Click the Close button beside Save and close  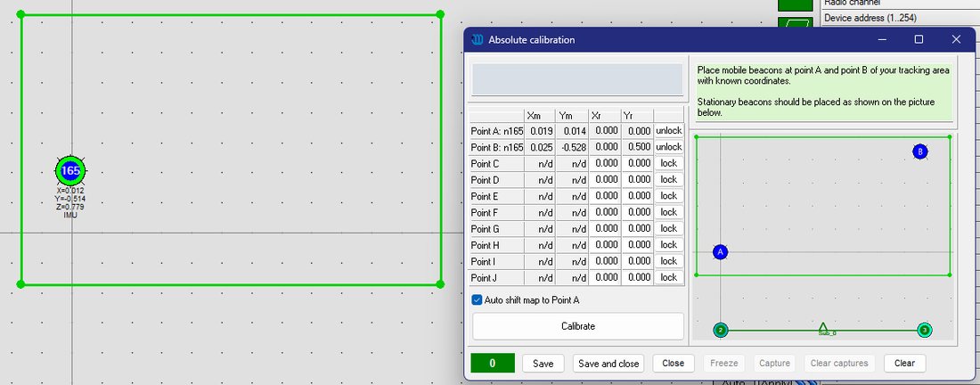point(674,363)
